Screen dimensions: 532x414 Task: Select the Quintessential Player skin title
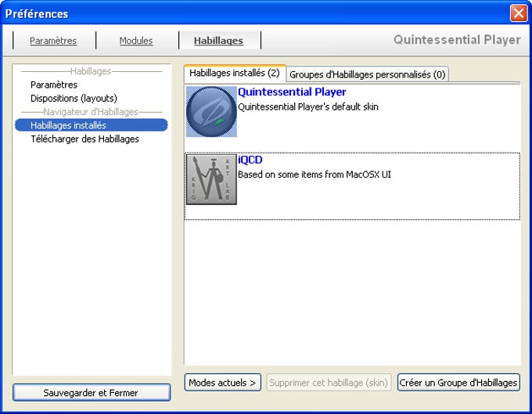(292, 92)
